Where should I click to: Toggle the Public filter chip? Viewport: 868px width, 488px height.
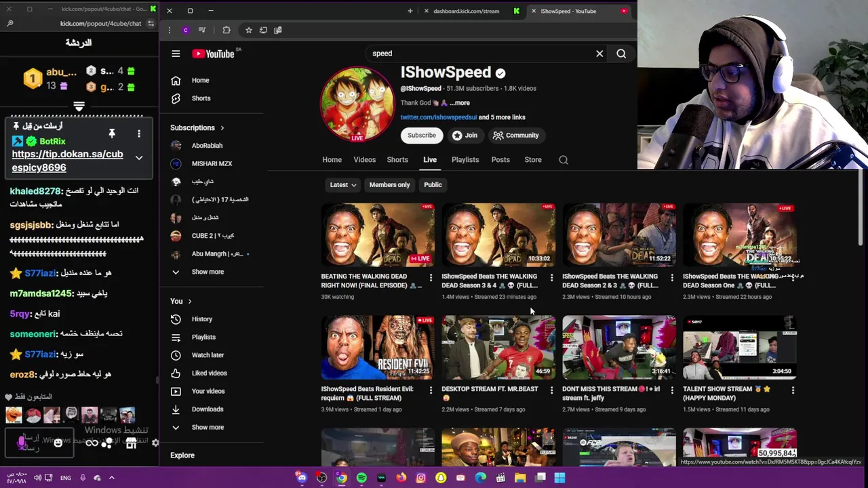point(433,185)
